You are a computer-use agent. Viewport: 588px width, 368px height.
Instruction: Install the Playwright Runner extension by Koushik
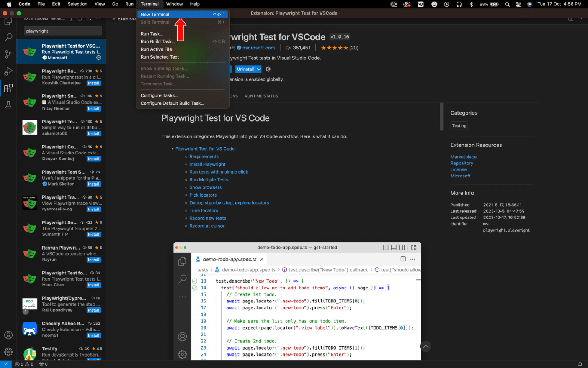[93, 83]
